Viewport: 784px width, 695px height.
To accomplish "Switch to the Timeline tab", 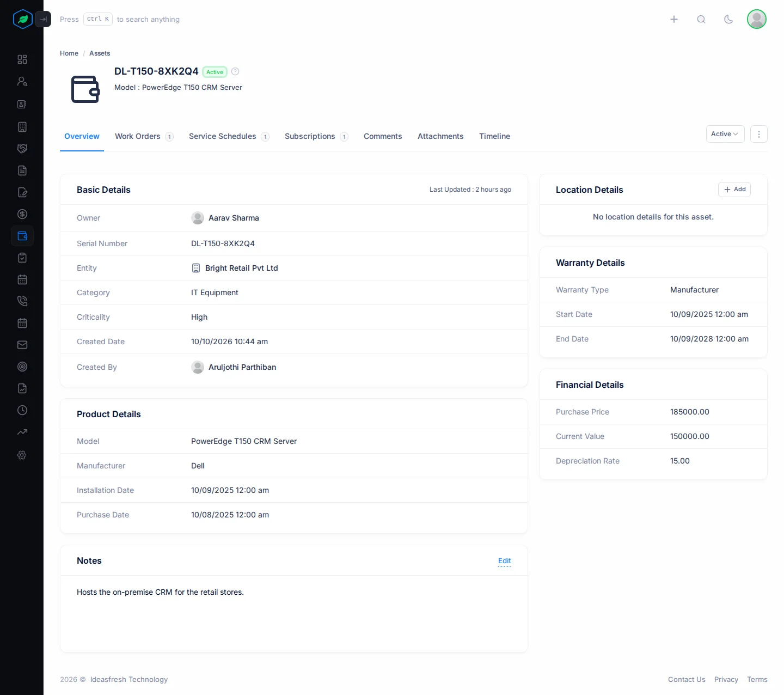I will 494,136.
